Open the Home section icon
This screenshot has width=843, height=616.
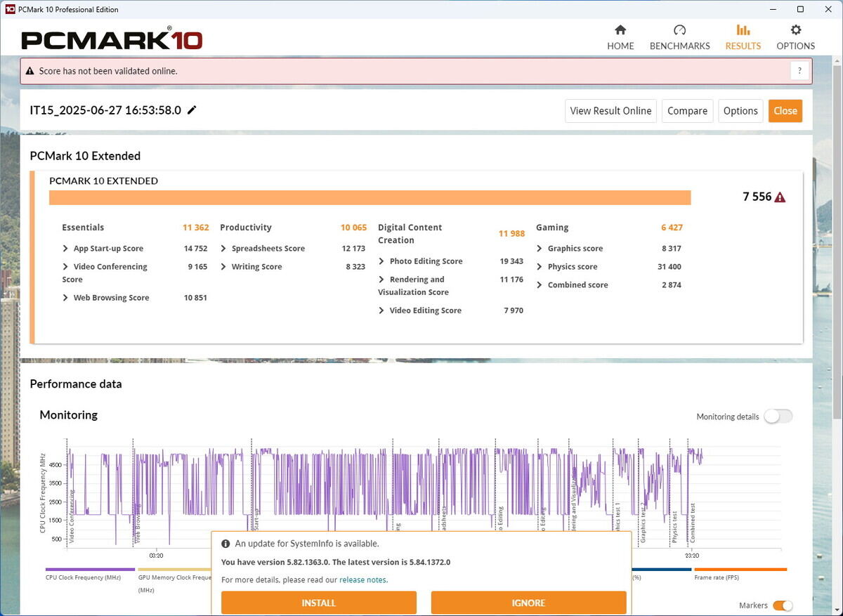[x=620, y=30]
